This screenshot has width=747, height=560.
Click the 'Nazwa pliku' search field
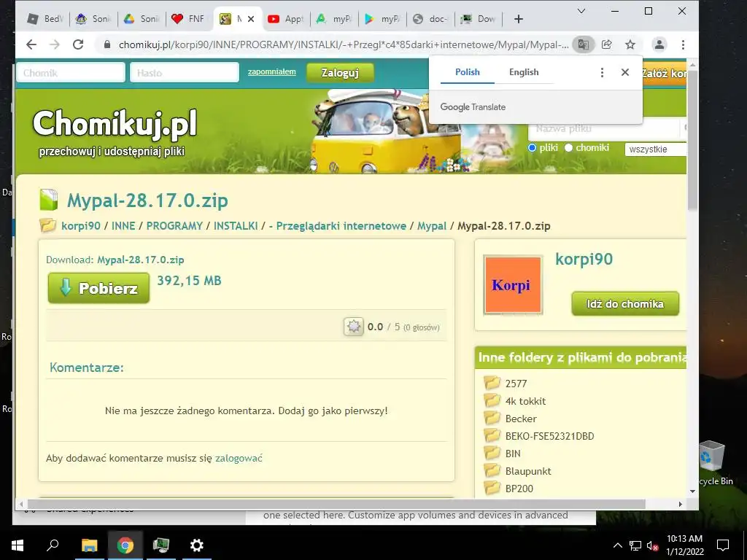click(604, 128)
